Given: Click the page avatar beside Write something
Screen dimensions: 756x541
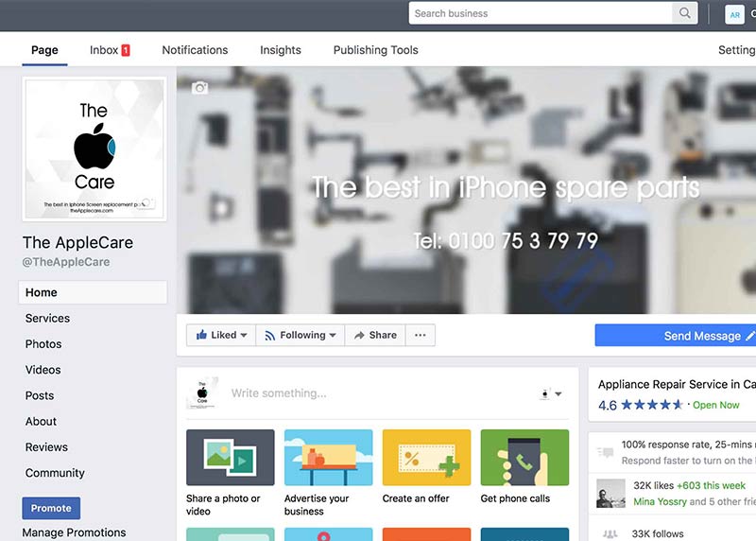Looking at the screenshot, I should tap(202, 393).
